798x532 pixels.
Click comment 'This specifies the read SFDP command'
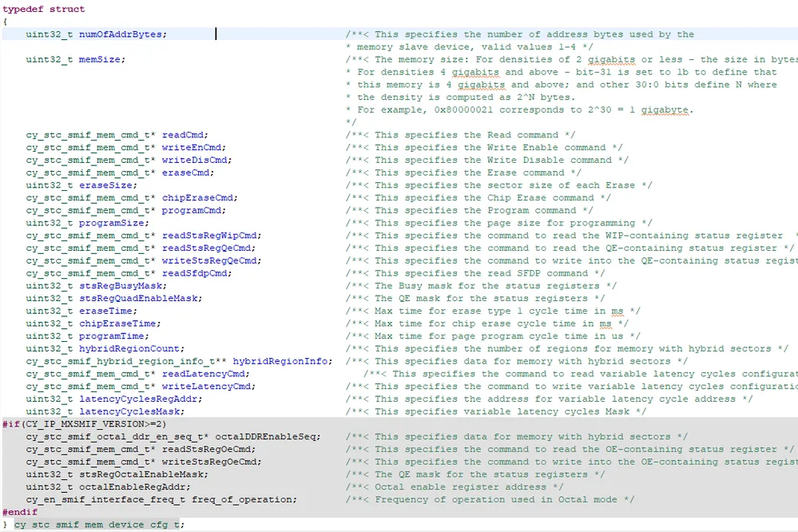tap(474, 273)
